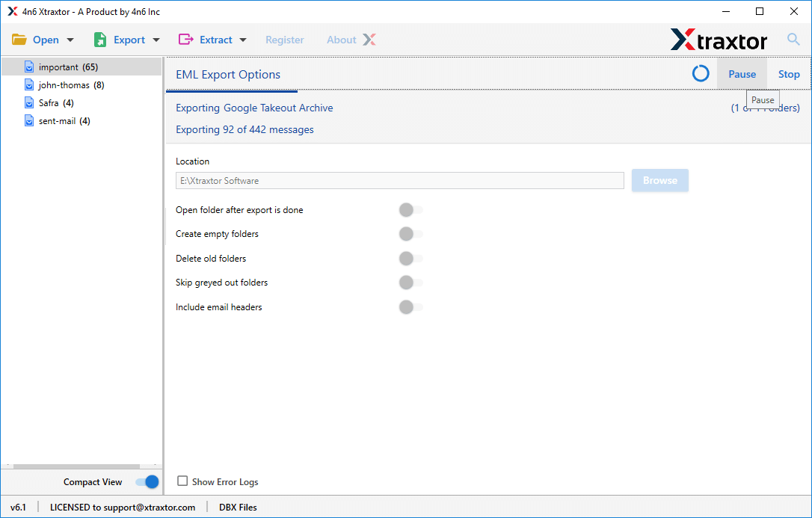Select the sent-mail (4) folder

81,121
